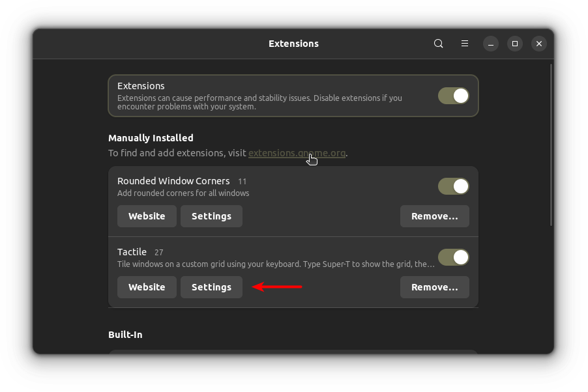Remove the Tactile extension
Screen dimensions: 588x392
(435, 287)
